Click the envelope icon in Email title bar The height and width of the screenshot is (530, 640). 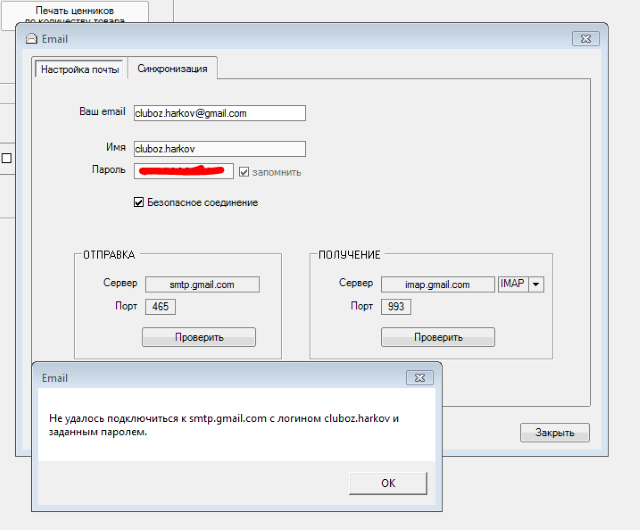30,39
